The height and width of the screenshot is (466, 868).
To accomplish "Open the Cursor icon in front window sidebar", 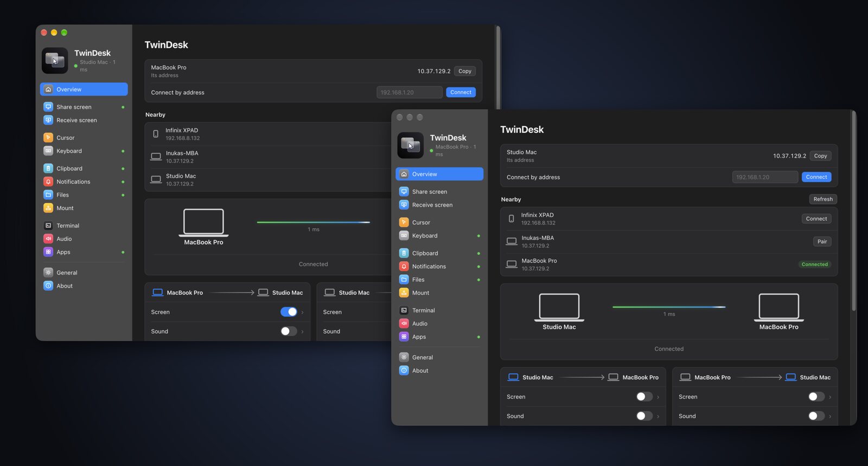I will (404, 222).
